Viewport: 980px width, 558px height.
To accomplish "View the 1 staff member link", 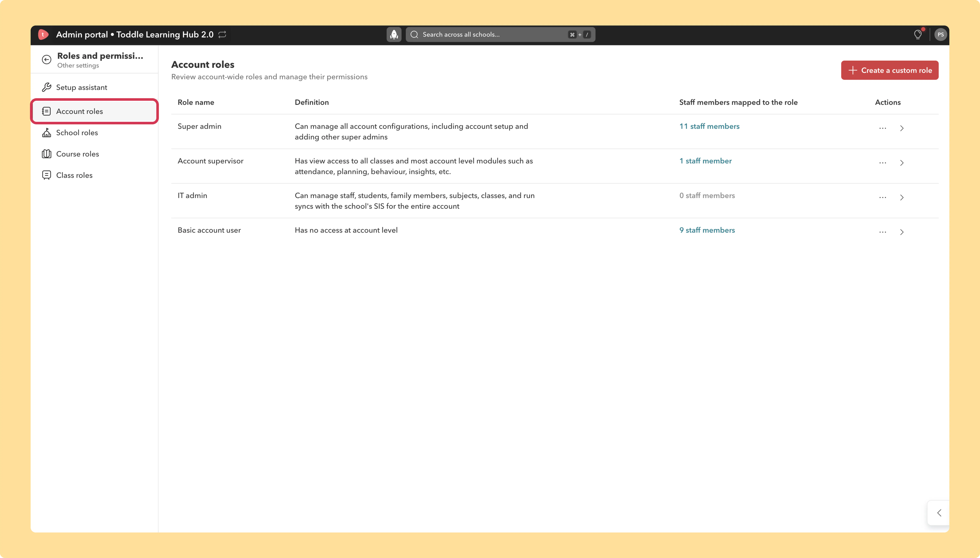I will pyautogui.click(x=705, y=161).
